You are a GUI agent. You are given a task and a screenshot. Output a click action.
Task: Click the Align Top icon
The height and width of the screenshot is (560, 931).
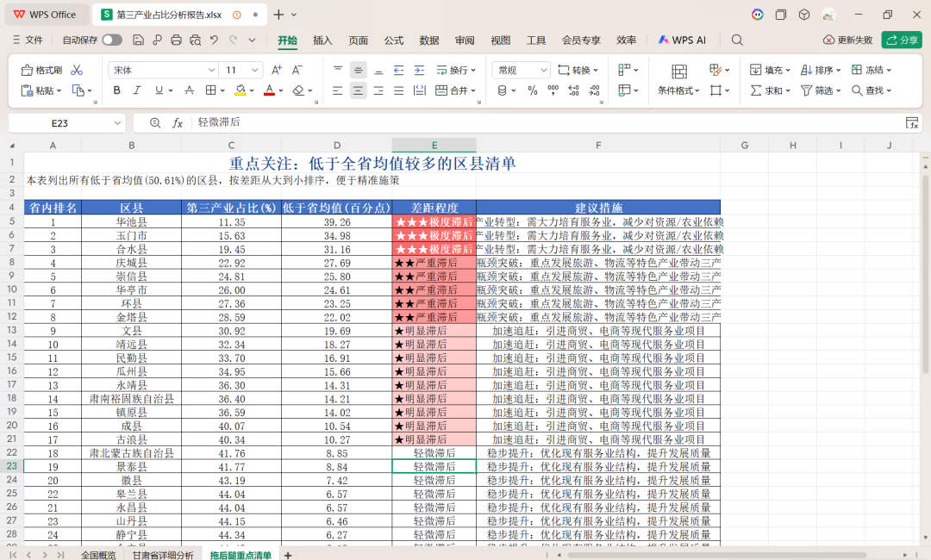click(x=338, y=70)
